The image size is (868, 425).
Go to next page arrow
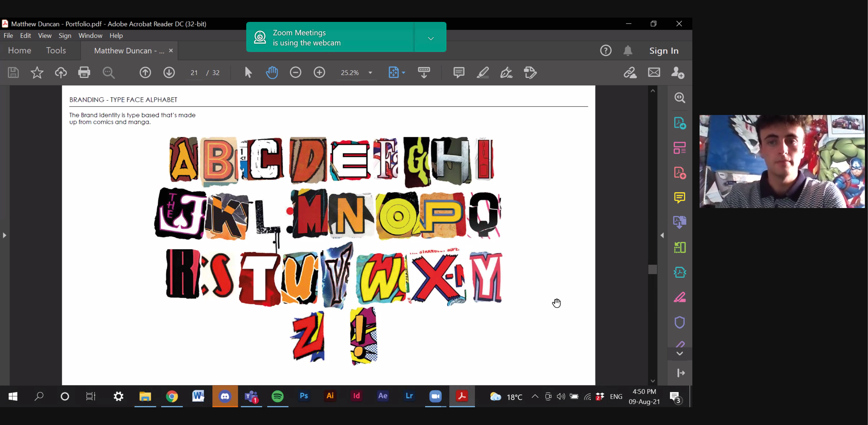tap(169, 73)
